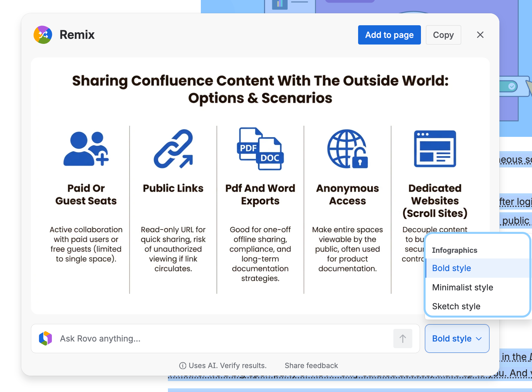Click the Public Links chain icon

click(173, 148)
